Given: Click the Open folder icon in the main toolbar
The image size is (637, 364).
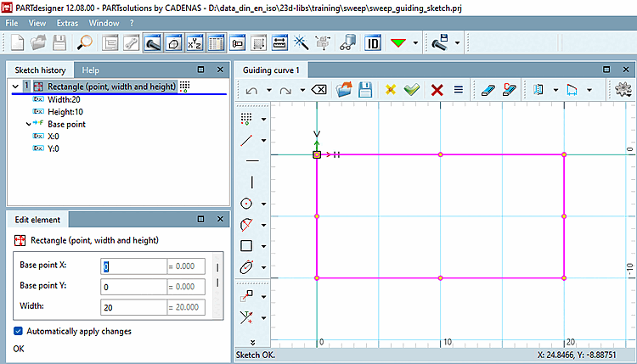Looking at the screenshot, I should click(x=38, y=42).
